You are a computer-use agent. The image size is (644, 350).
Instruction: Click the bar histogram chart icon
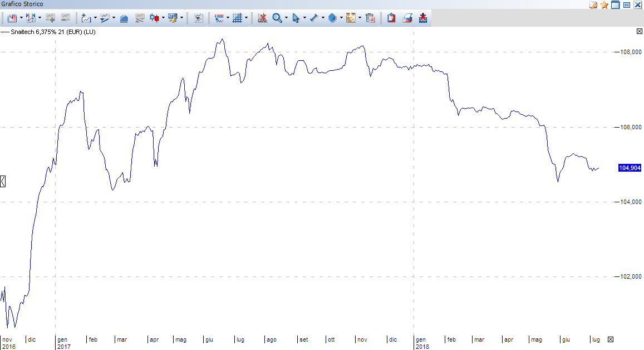[x=124, y=18]
